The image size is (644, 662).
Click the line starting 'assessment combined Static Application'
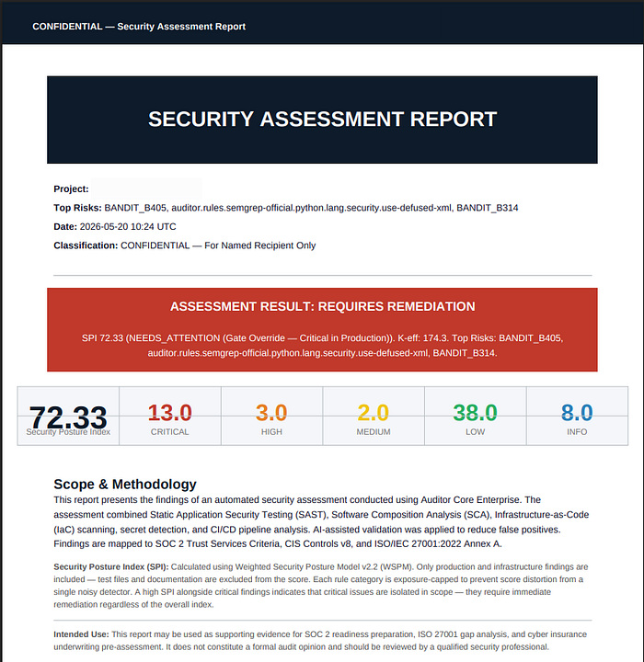pos(321,515)
